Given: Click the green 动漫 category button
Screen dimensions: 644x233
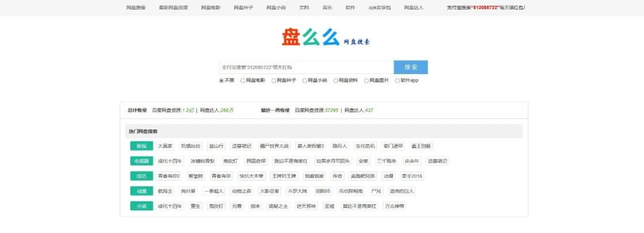Looking at the screenshot, I should point(141,191).
